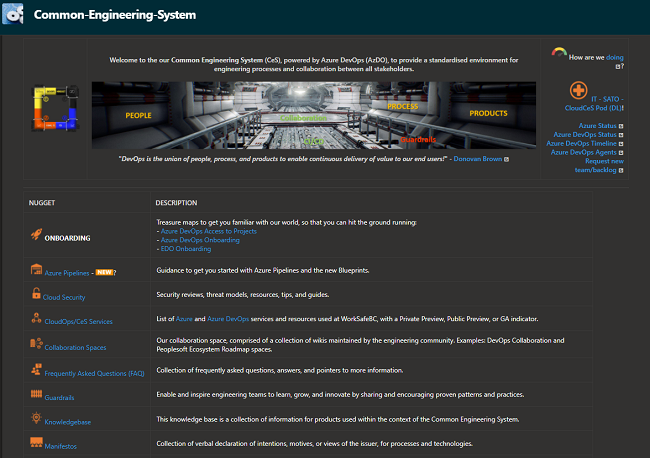
Task: Click the Collaboration Spaces icon
Action: coord(36,343)
